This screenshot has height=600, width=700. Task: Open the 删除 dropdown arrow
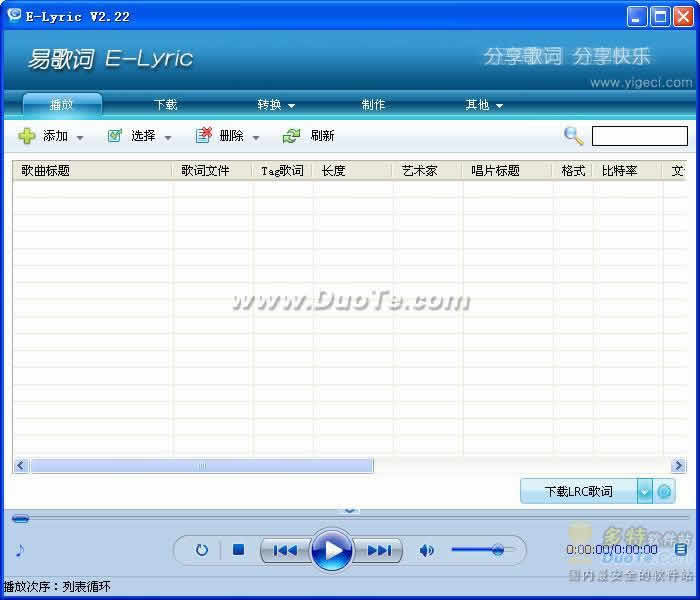256,138
